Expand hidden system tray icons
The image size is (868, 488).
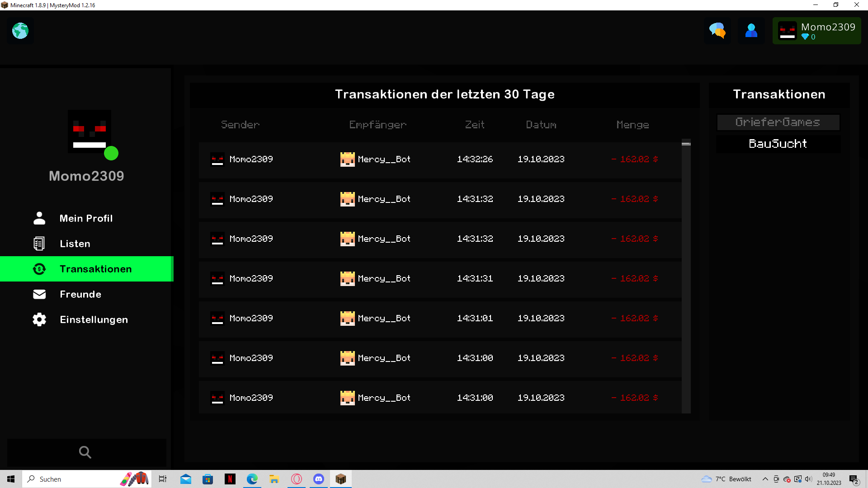pyautogui.click(x=765, y=479)
